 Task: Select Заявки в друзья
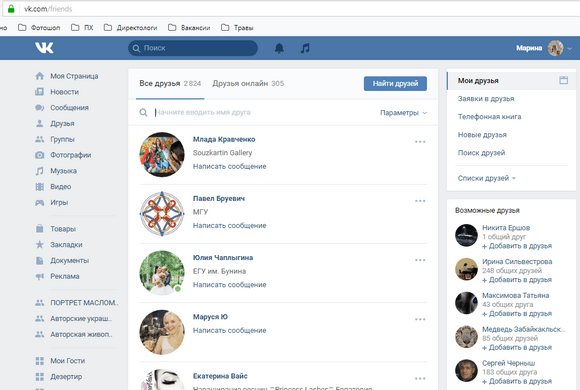coord(486,99)
